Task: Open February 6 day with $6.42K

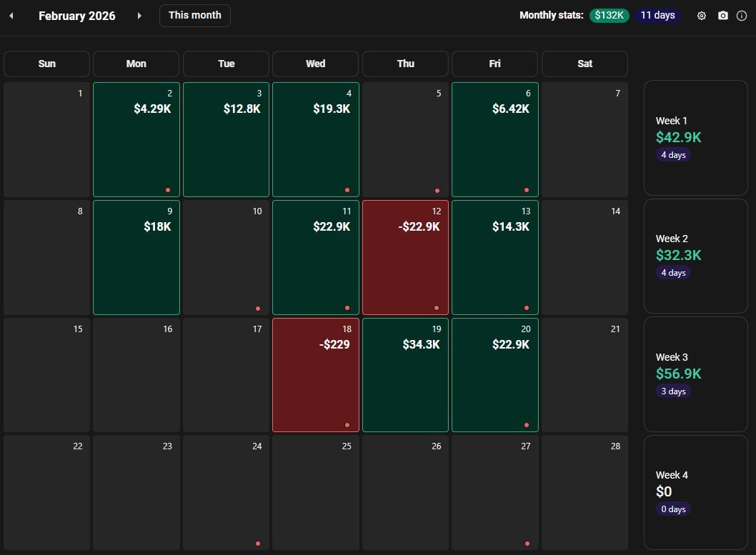Action: point(495,139)
